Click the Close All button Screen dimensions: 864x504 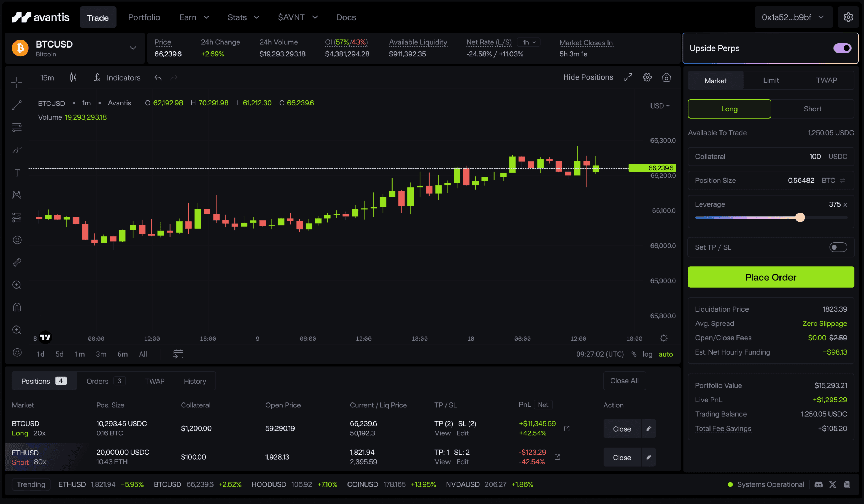click(x=624, y=381)
